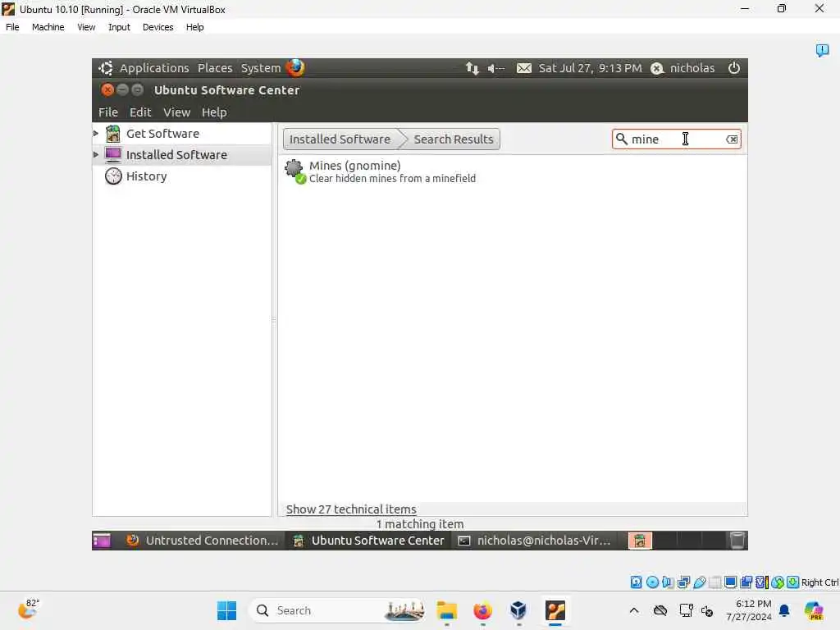This screenshot has height=630, width=840.
Task: Open the Software Center View menu
Action: point(177,112)
